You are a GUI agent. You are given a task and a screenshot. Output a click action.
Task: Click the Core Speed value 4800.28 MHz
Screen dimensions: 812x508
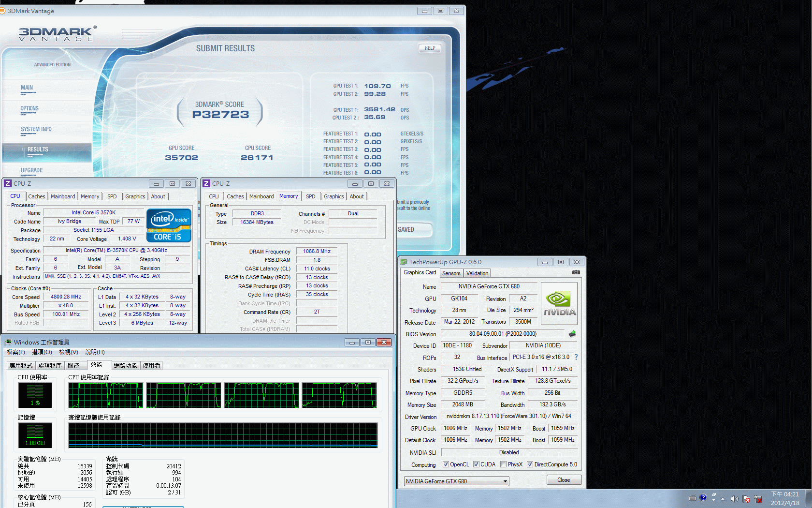66,297
